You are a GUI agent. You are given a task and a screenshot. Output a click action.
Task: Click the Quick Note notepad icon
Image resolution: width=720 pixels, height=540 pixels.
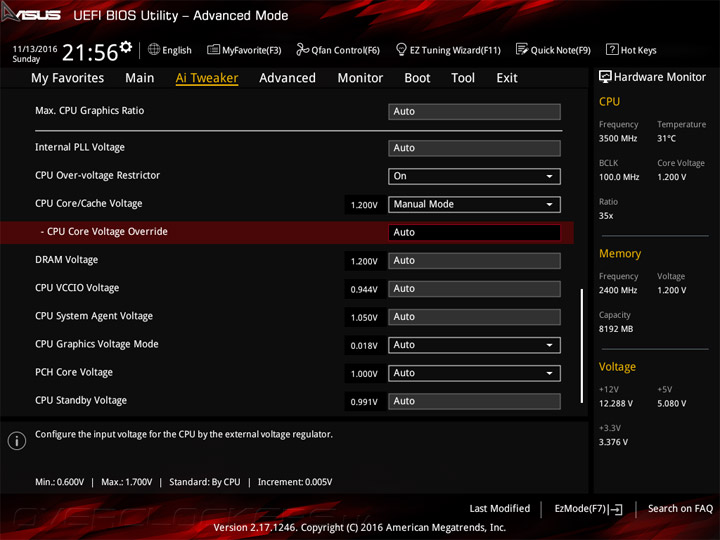[522, 49]
